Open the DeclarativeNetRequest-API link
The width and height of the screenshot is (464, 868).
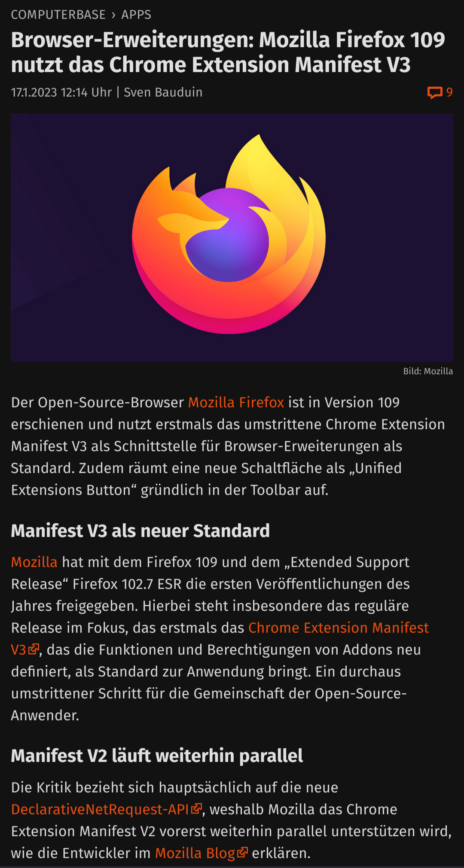[100, 809]
